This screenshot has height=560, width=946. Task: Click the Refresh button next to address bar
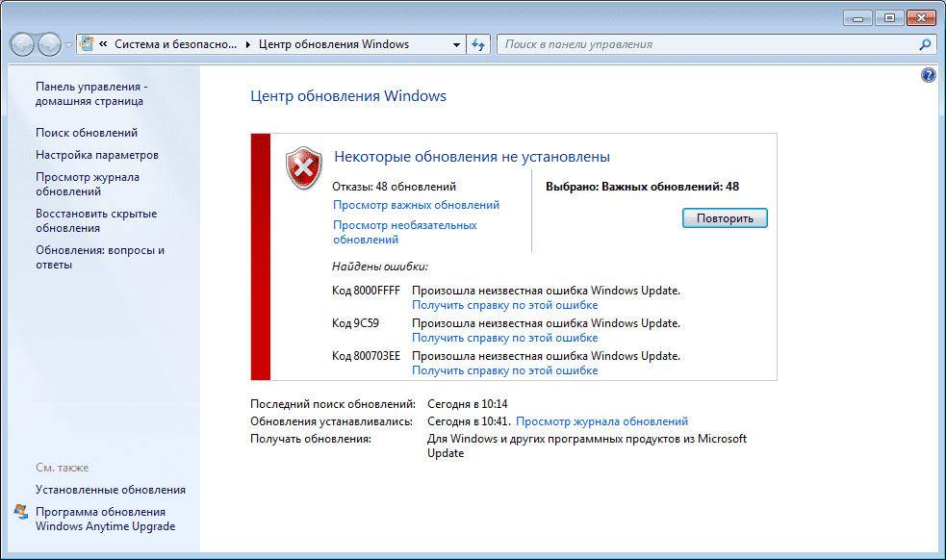pyautogui.click(x=478, y=44)
